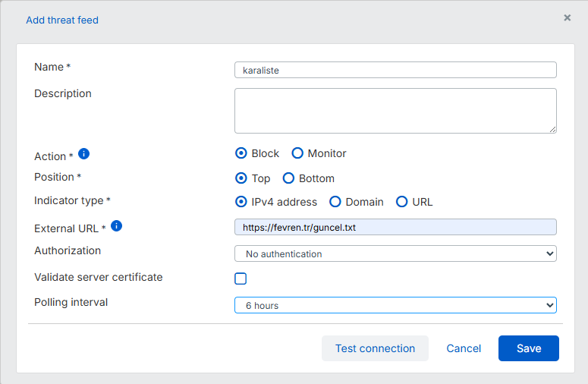Click the Test connection button
This screenshot has width=588, height=384.
pos(375,348)
